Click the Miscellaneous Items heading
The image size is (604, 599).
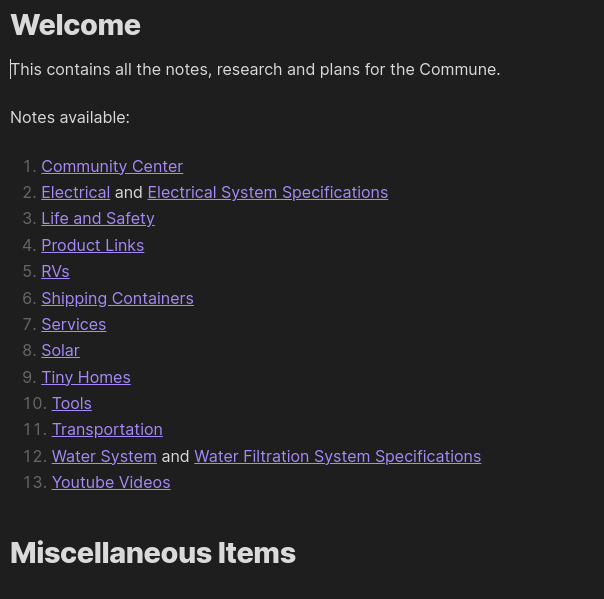153,553
